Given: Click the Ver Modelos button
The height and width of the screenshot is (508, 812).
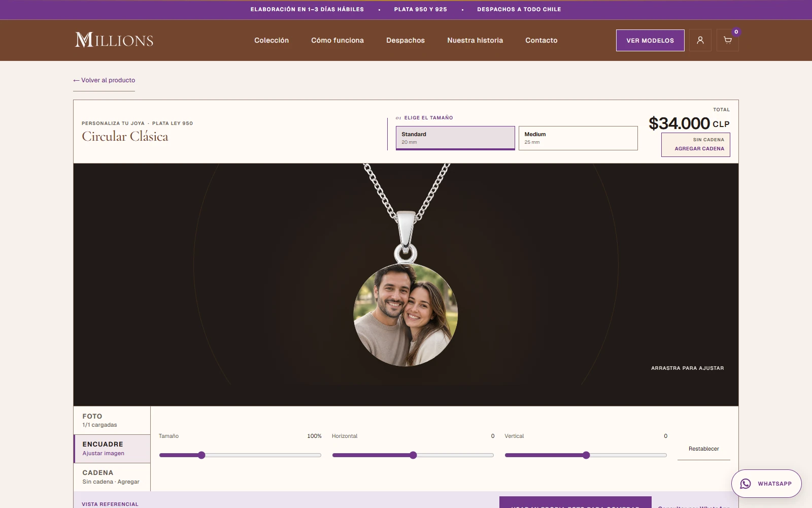Looking at the screenshot, I should click(650, 40).
